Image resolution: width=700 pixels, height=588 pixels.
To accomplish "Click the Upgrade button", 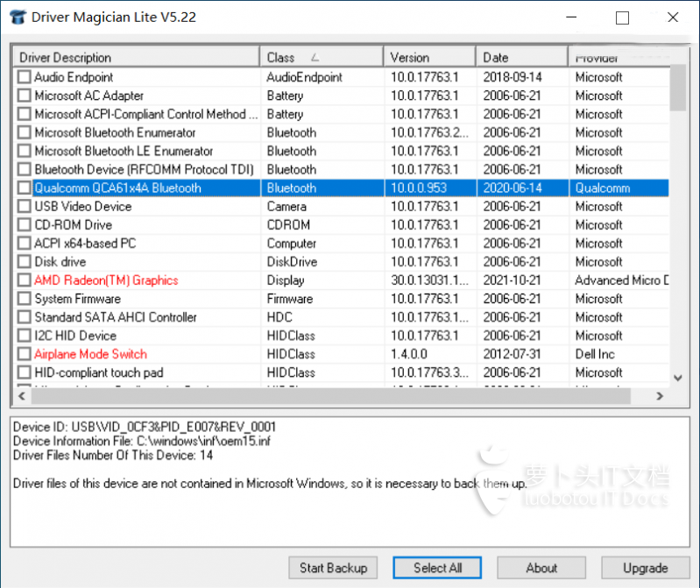I will 645,568.
